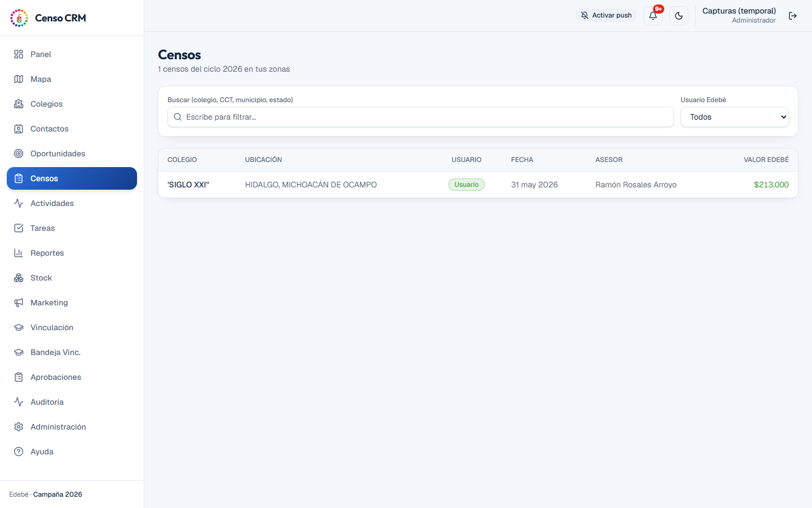812x508 pixels.
Task: Click the $213,000 value cell
Action: click(771, 185)
